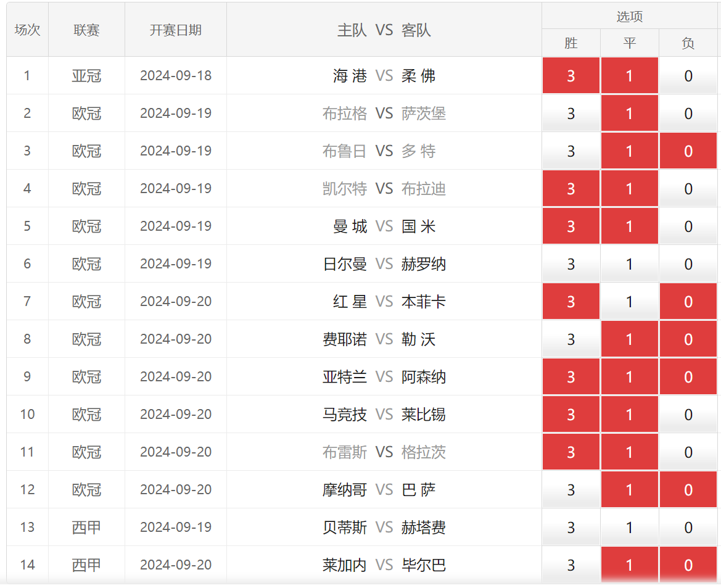721x588 pixels.
Task: Click away team name 赫罗纳
Action: (x=424, y=264)
